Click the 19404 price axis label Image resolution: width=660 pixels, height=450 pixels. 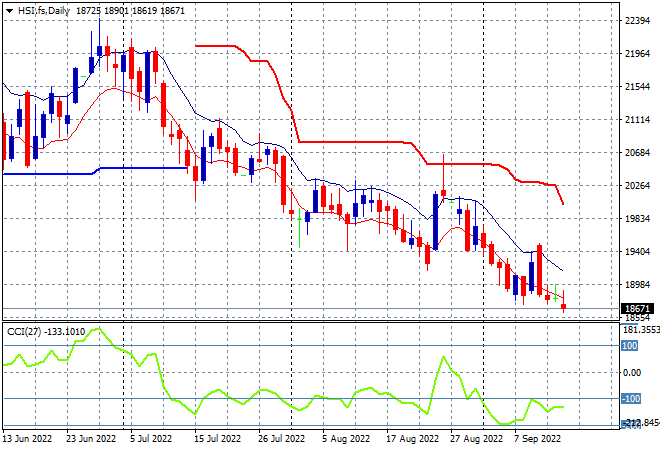[x=637, y=251]
